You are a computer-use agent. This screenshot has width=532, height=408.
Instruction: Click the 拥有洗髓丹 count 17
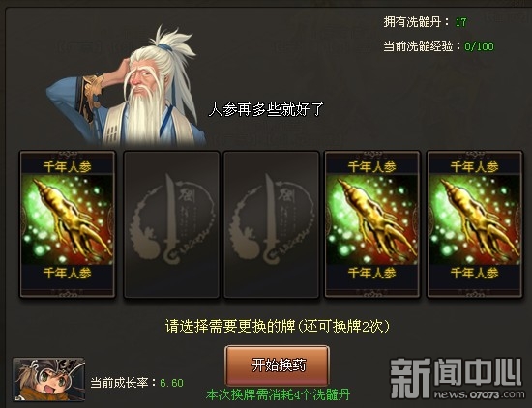(460, 23)
